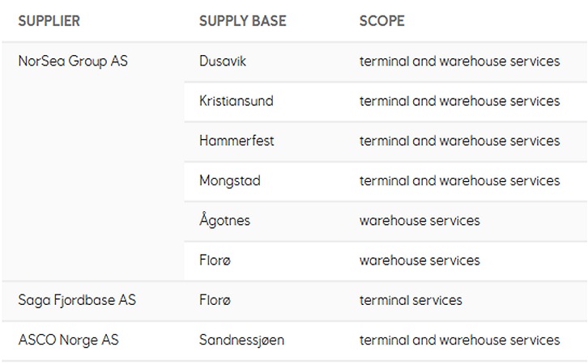The width and height of the screenshot is (588, 364).
Task: Click the scope text in the Sandnessjøen row
Action: [x=459, y=340]
